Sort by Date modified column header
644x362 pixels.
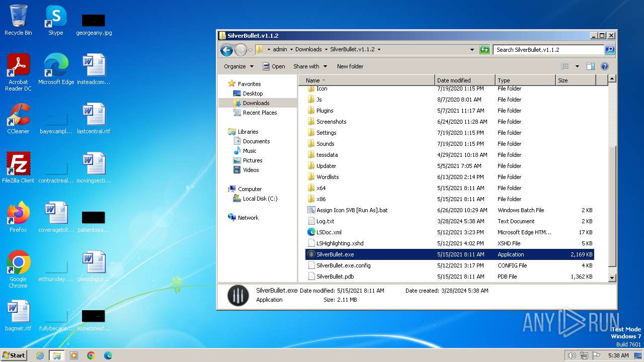point(465,80)
